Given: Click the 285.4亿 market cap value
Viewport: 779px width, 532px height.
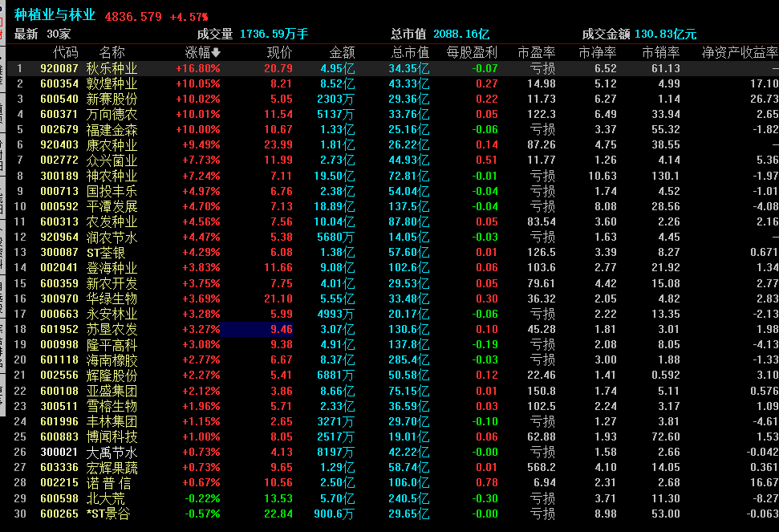Looking at the screenshot, I should (409, 359).
